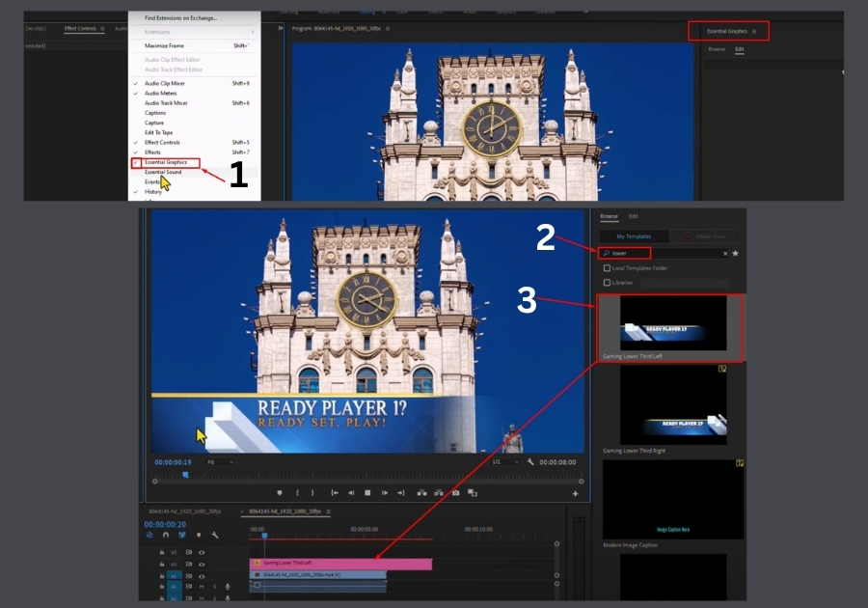Click the Extract button in program monitor

coord(439,493)
